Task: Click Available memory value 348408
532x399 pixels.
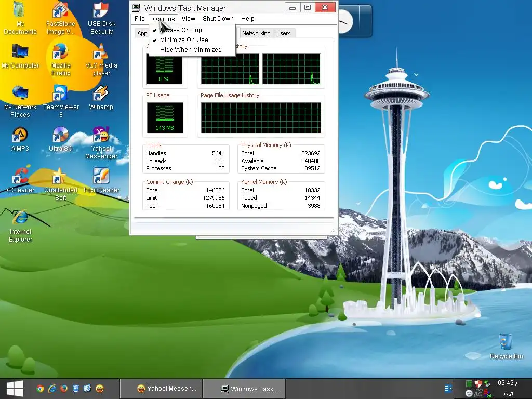Action: pos(311,161)
